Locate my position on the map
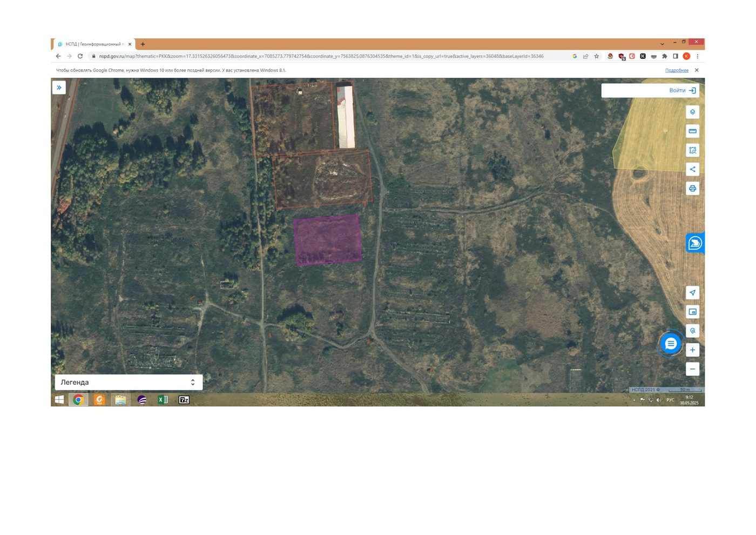 tap(692, 293)
